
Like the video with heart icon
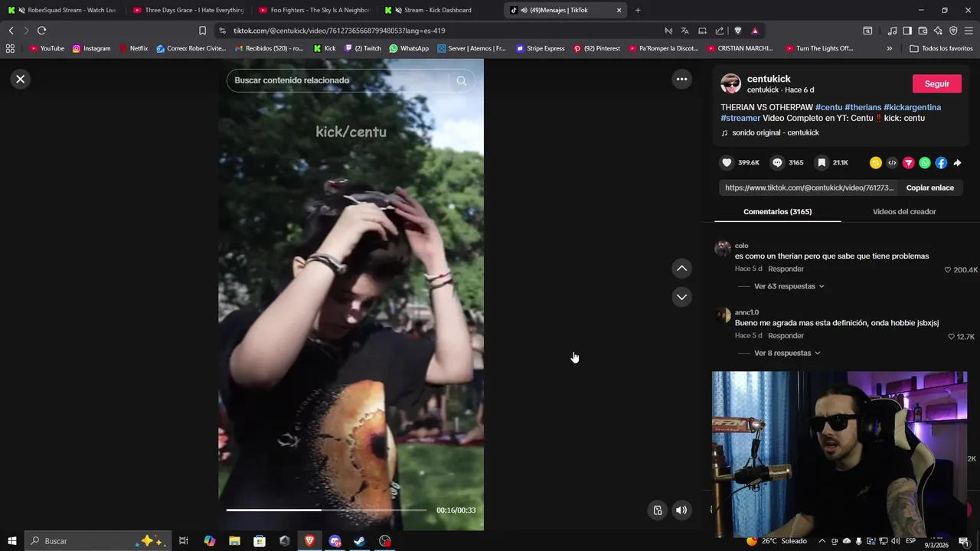(x=727, y=162)
